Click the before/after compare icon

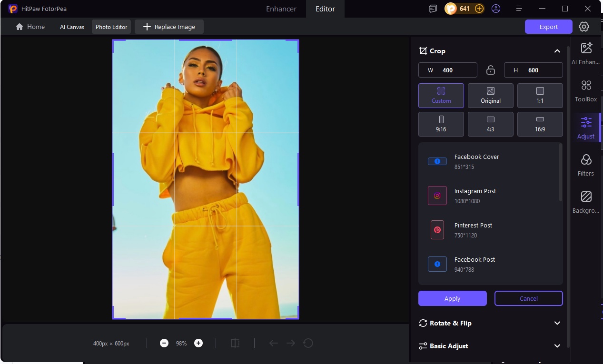tap(235, 343)
